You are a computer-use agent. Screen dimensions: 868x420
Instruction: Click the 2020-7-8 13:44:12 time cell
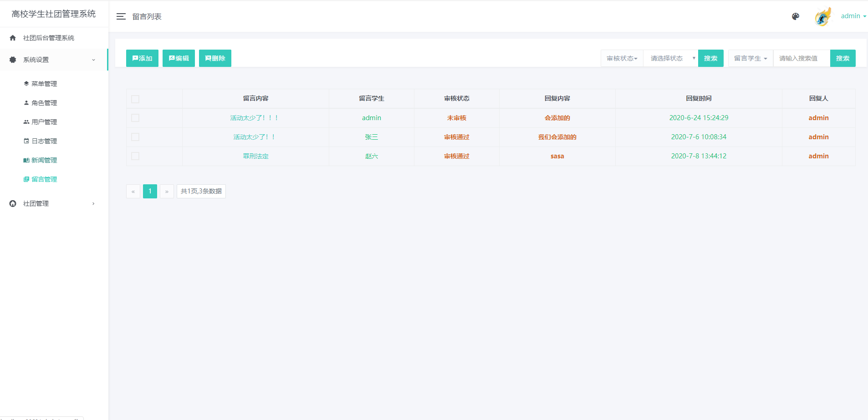click(x=699, y=156)
